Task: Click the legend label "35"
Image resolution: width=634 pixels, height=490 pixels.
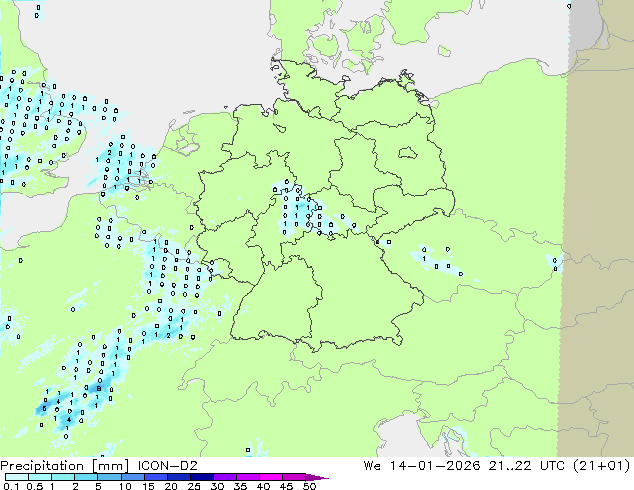Action: [240, 486]
